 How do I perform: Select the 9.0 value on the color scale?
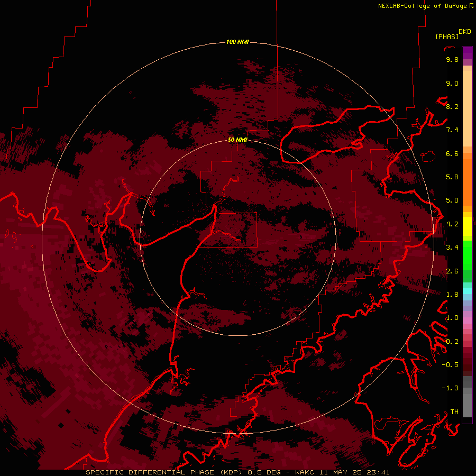[x=452, y=84]
